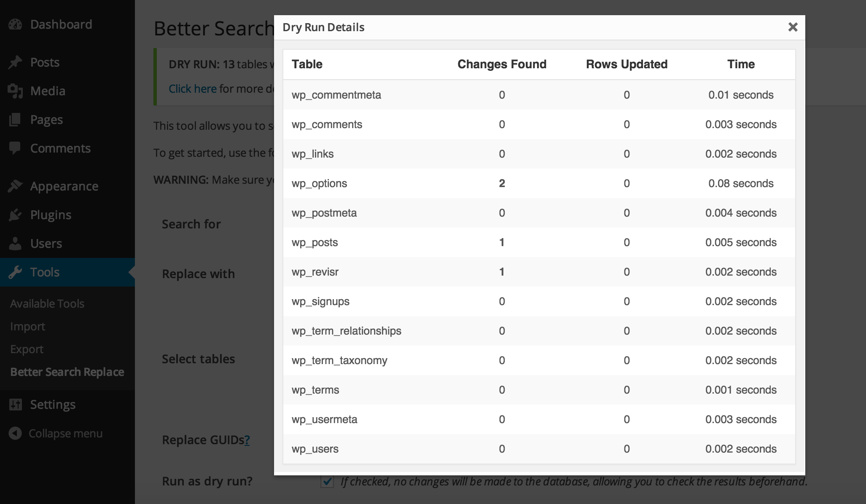Click the Appearance paintbrush icon
Screen dimensions: 866x504
click(15, 186)
